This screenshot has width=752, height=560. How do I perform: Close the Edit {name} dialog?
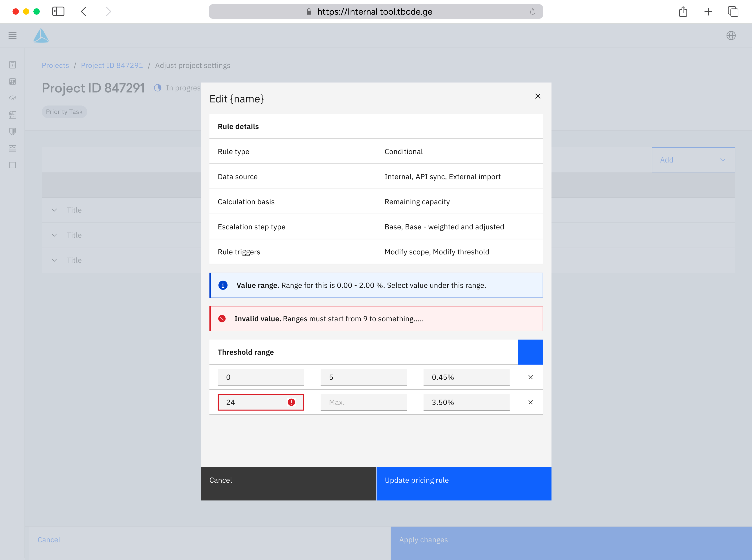click(x=538, y=96)
